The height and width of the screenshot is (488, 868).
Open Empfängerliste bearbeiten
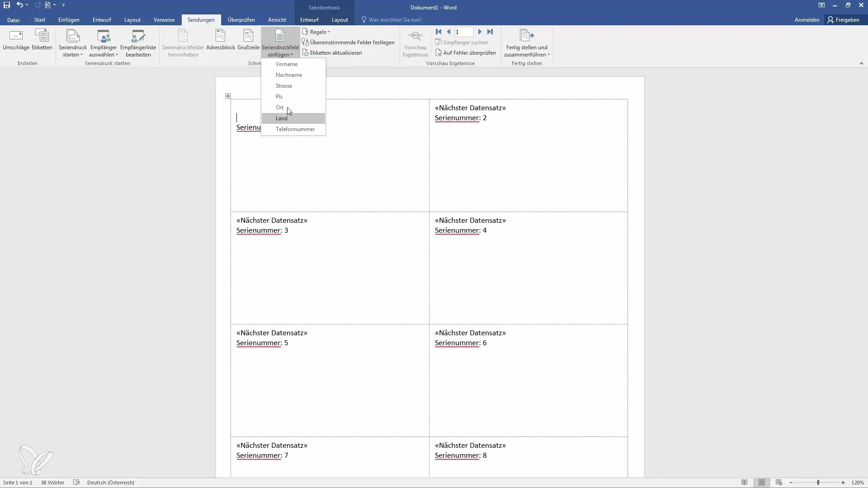[138, 43]
